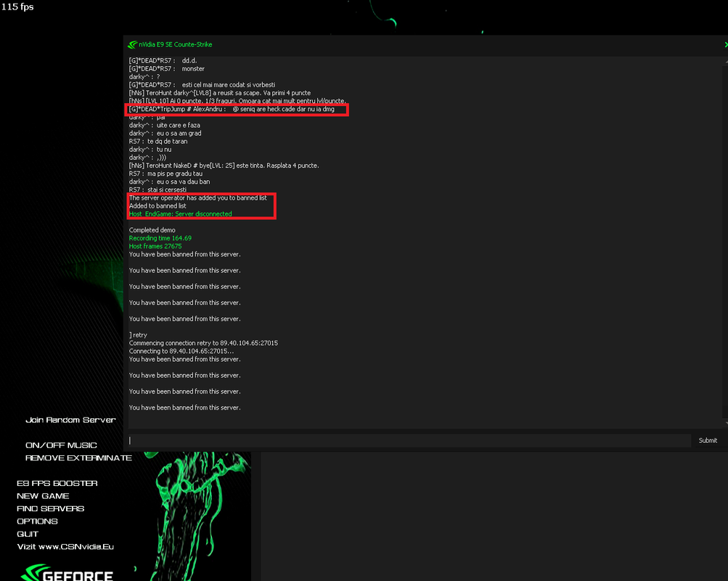The width and height of the screenshot is (728, 581).
Task: Open E9 FPS BOOSTER menu item
Action: point(57,483)
